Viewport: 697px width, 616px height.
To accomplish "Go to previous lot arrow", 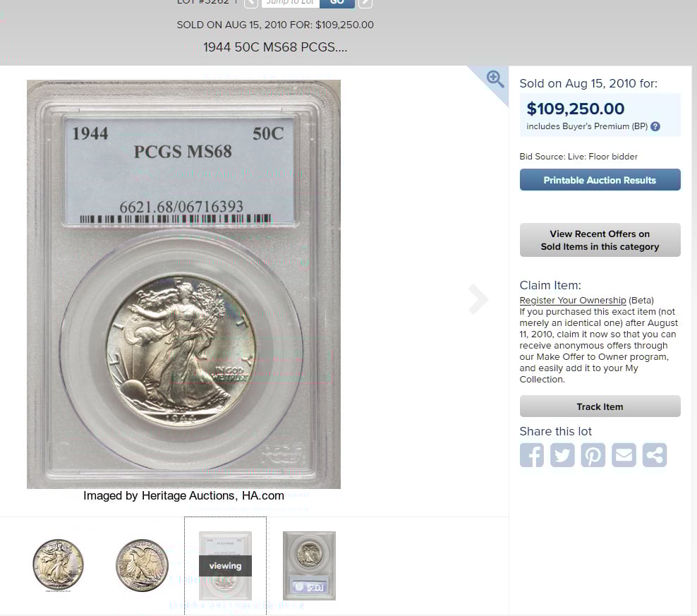I will tap(250, 3).
